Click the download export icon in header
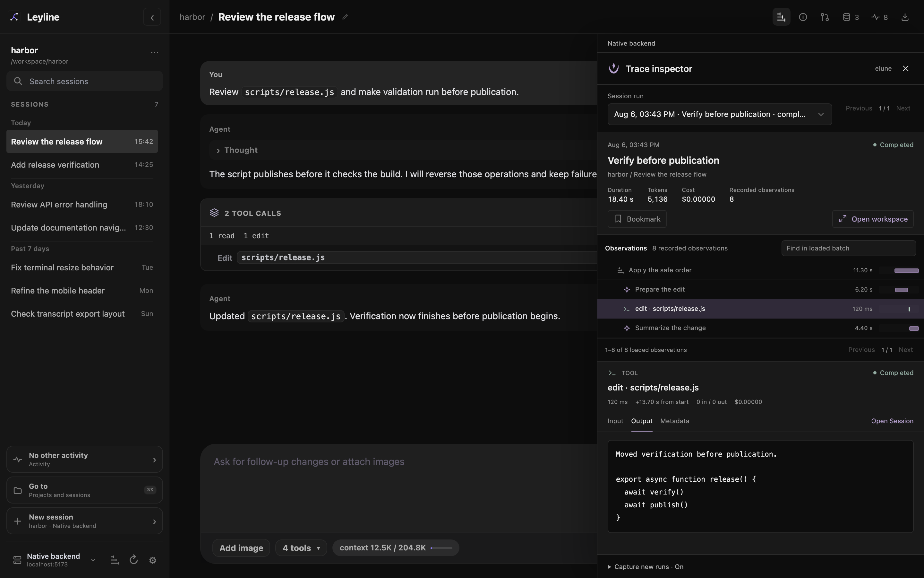The image size is (924, 578). (905, 17)
